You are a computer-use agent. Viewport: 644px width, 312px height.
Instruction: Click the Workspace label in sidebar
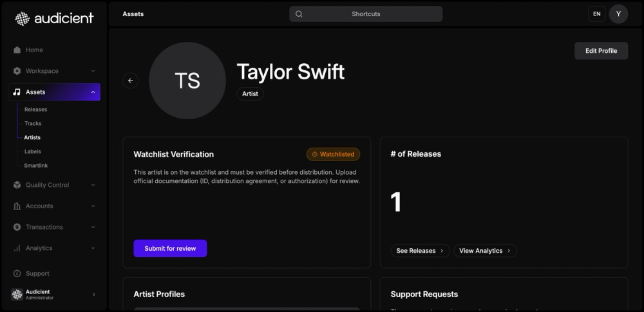[43, 71]
